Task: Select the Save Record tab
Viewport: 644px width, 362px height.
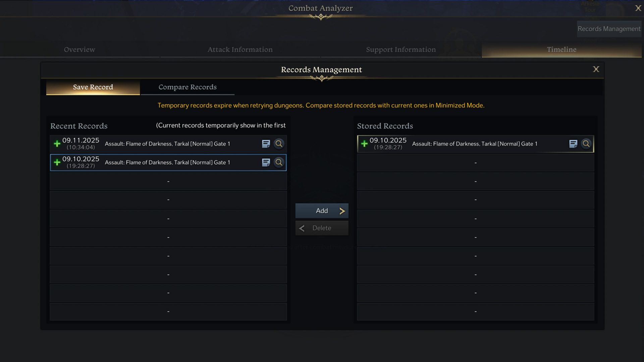Action: click(x=93, y=87)
